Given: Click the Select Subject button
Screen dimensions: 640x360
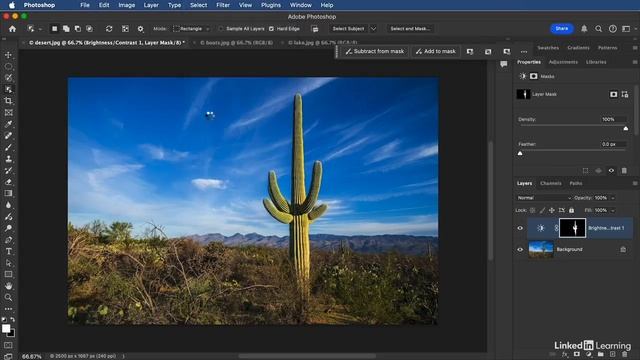Looking at the screenshot, I should pyautogui.click(x=348, y=29).
